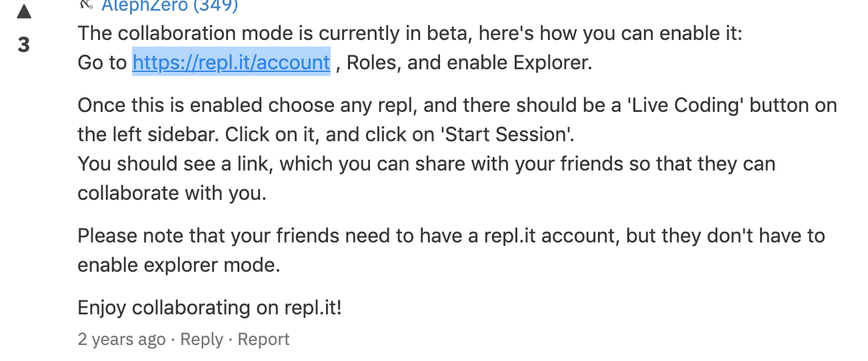Click the AlephZero avatar icon
The height and width of the screenshot is (361, 868).
coord(85,6)
